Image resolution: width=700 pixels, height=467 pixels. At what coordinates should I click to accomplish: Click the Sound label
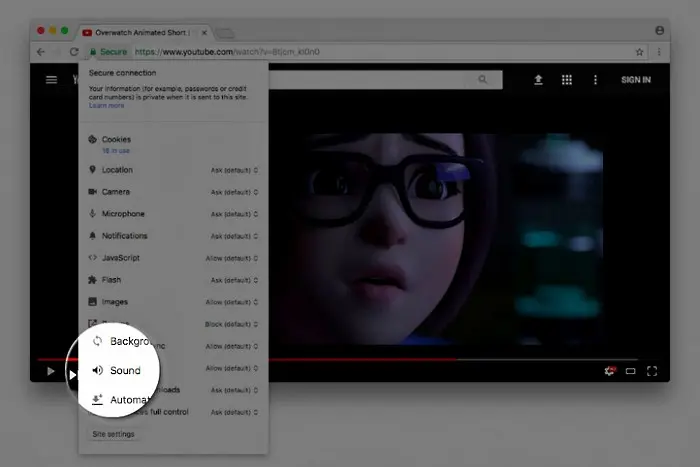pos(125,371)
